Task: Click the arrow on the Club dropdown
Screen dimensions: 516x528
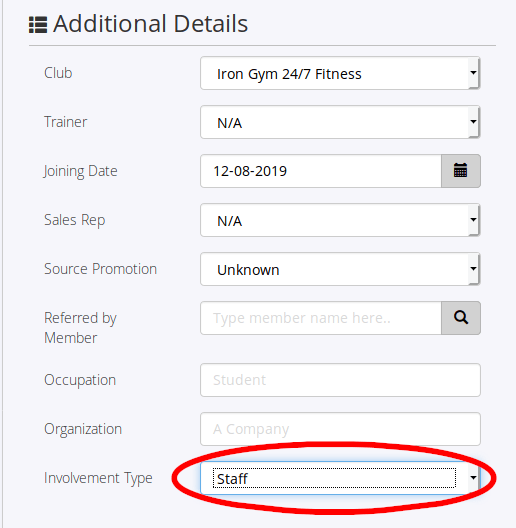Action: coord(473,73)
